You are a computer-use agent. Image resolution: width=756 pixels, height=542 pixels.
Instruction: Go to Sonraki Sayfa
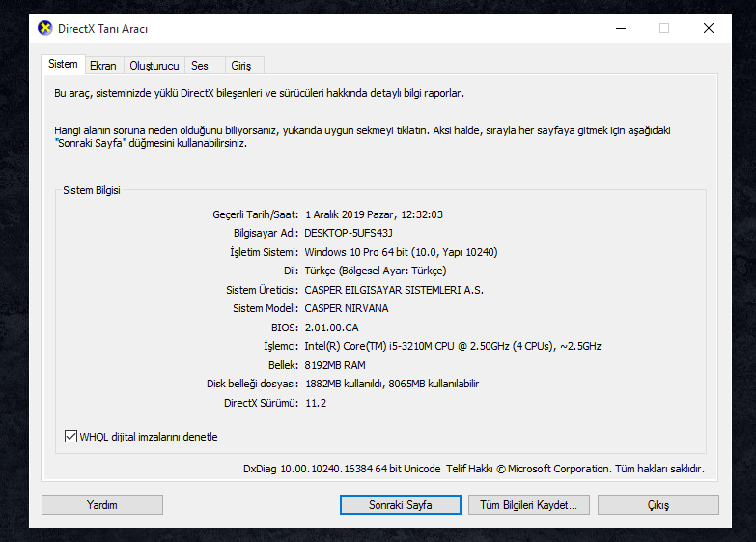point(400,505)
